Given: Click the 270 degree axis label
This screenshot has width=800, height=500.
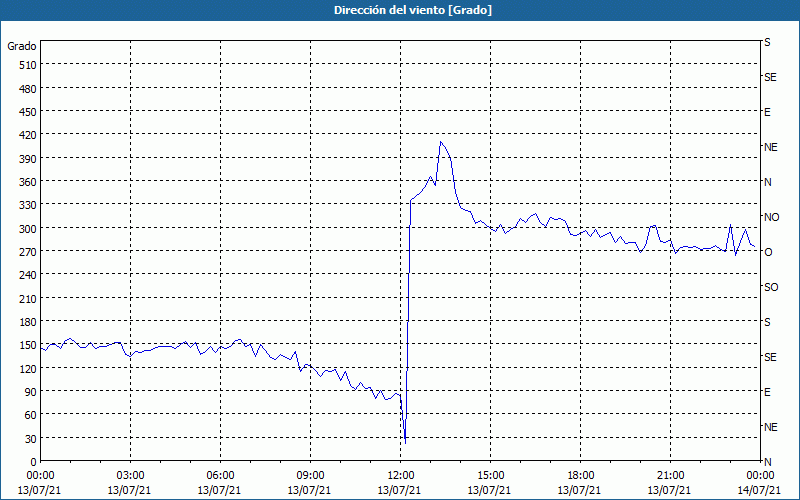Looking at the screenshot, I should click(28, 252).
